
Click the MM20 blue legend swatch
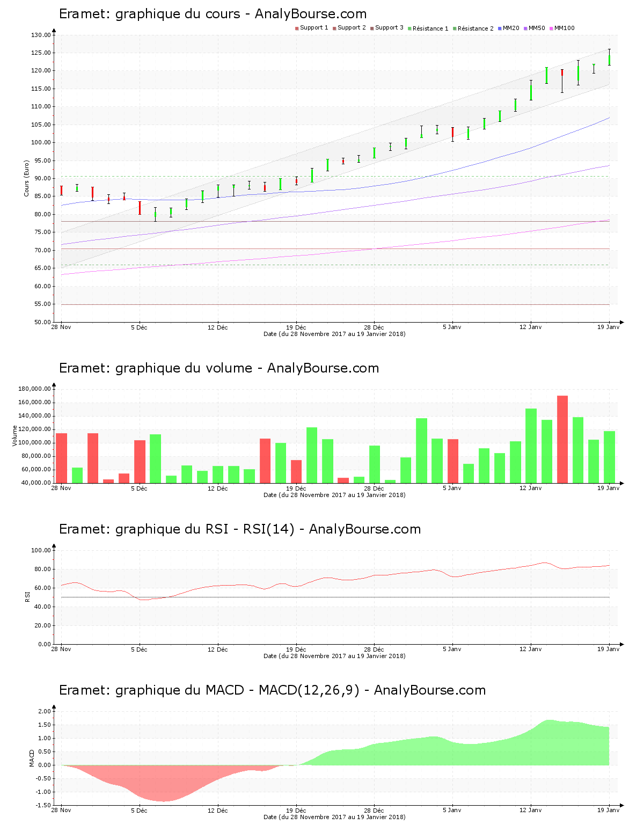click(500, 28)
